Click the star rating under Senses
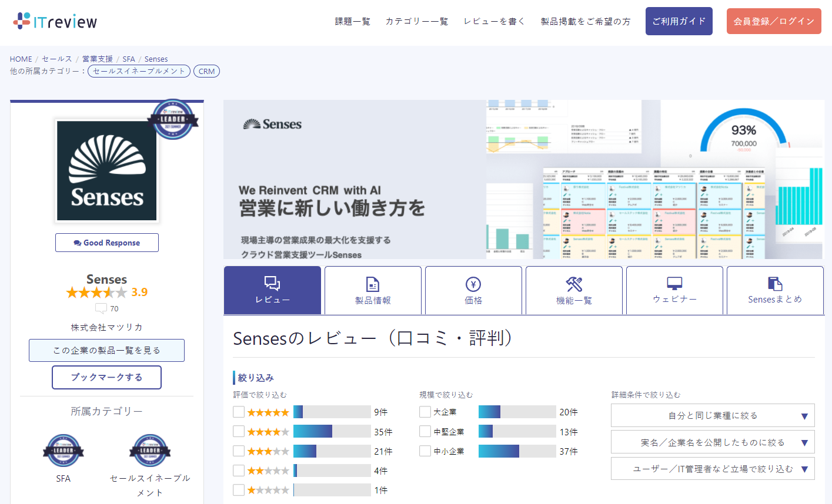Viewport: 832px width, 504px height. [96, 292]
